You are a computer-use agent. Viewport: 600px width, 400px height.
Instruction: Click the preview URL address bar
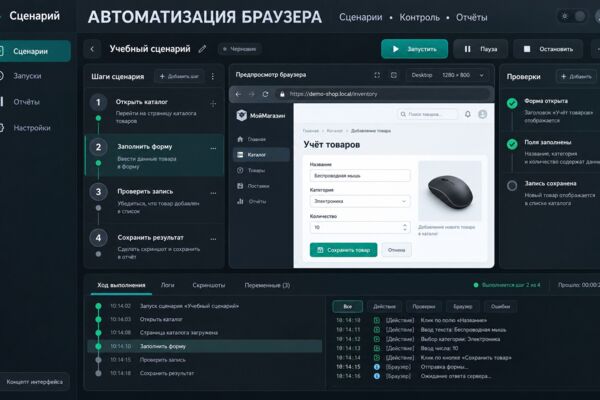click(x=383, y=94)
